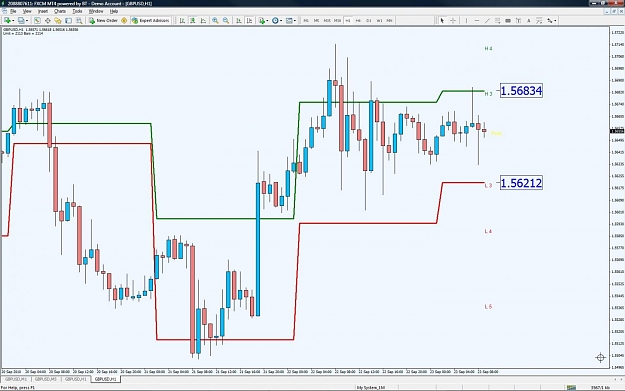
Task: Select the Text 'A' drawing tool
Action: (529, 20)
